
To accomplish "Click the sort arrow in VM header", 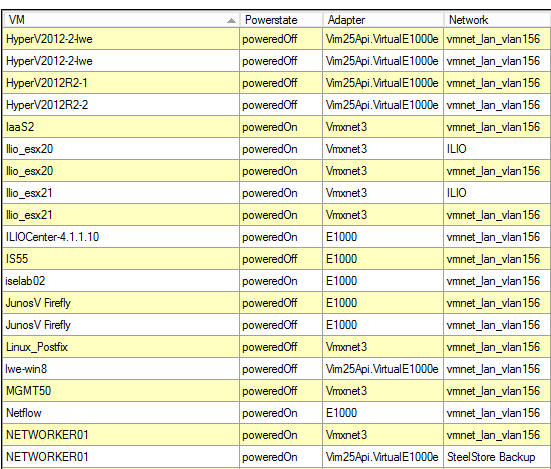I will click(x=231, y=21).
